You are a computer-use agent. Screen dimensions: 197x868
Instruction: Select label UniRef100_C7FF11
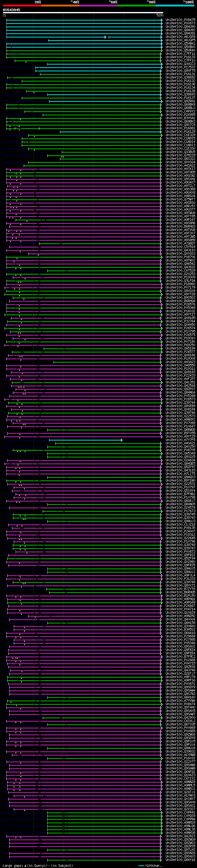pos(180,54)
